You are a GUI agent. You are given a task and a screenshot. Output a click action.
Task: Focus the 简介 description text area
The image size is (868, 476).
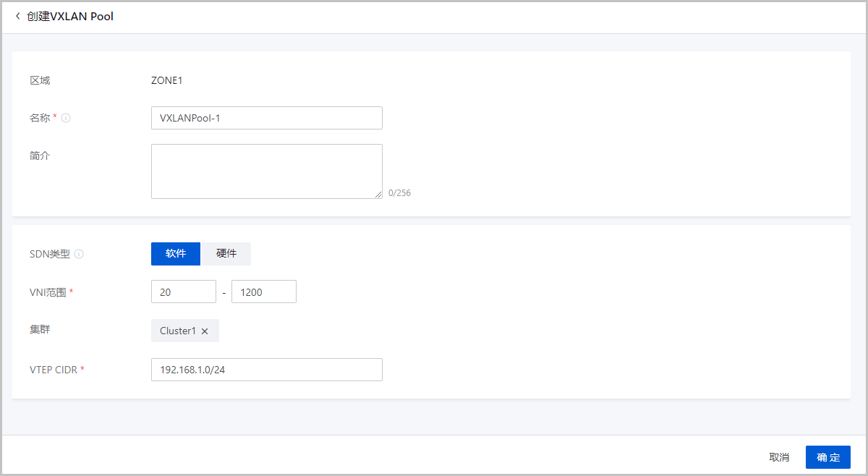[x=266, y=171]
